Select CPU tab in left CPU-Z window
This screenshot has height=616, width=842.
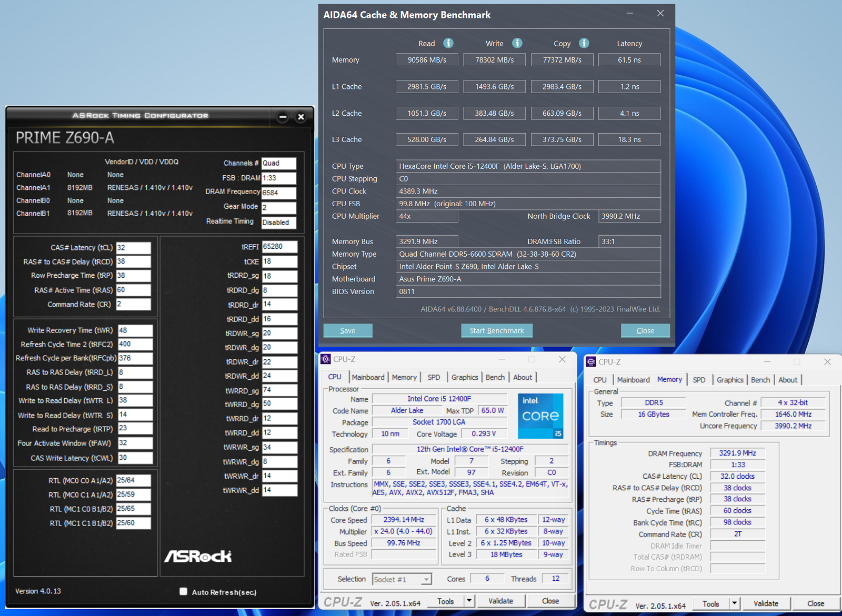pos(335,377)
